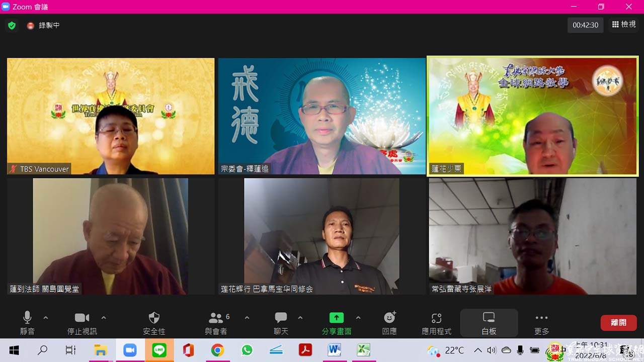This screenshot has width=644, height=362.
Task: Select the TBS Vancouver video tile
Action: (111, 116)
